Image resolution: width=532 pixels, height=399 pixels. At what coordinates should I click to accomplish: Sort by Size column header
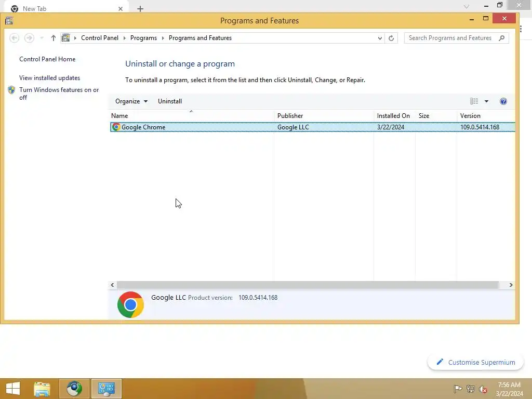click(436, 116)
